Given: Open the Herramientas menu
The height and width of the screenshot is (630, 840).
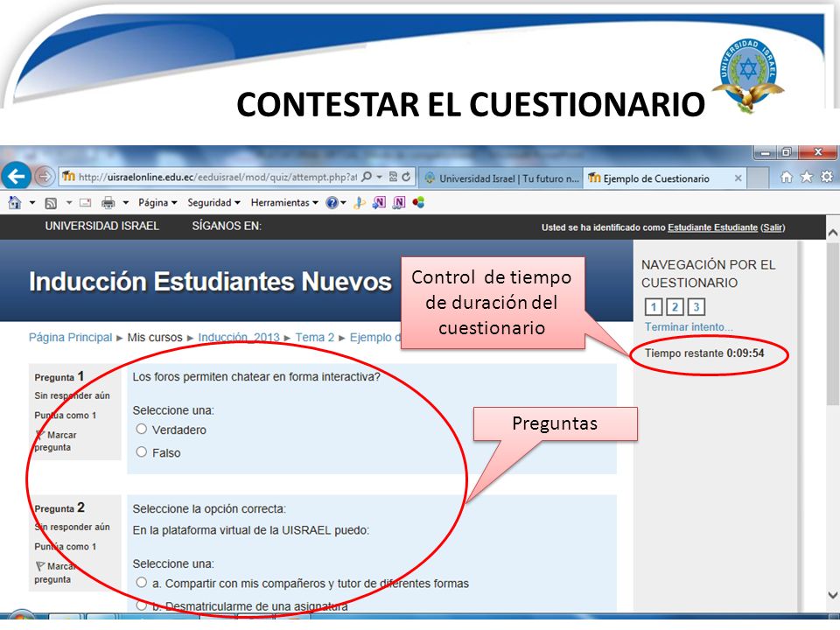Looking at the screenshot, I should [284, 202].
